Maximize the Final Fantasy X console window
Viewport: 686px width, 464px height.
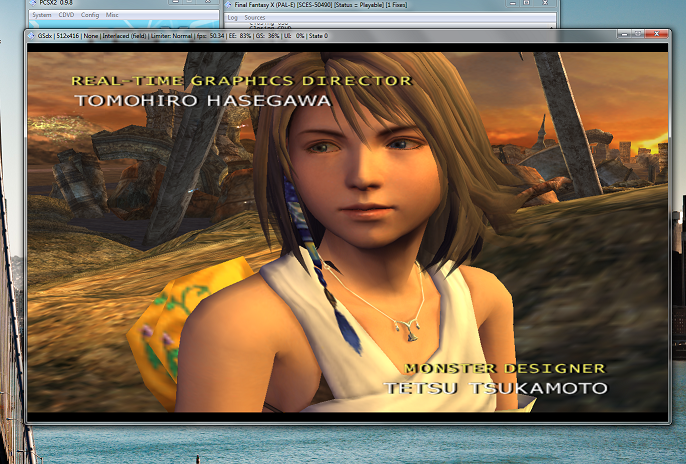pyautogui.click(x=527, y=3)
